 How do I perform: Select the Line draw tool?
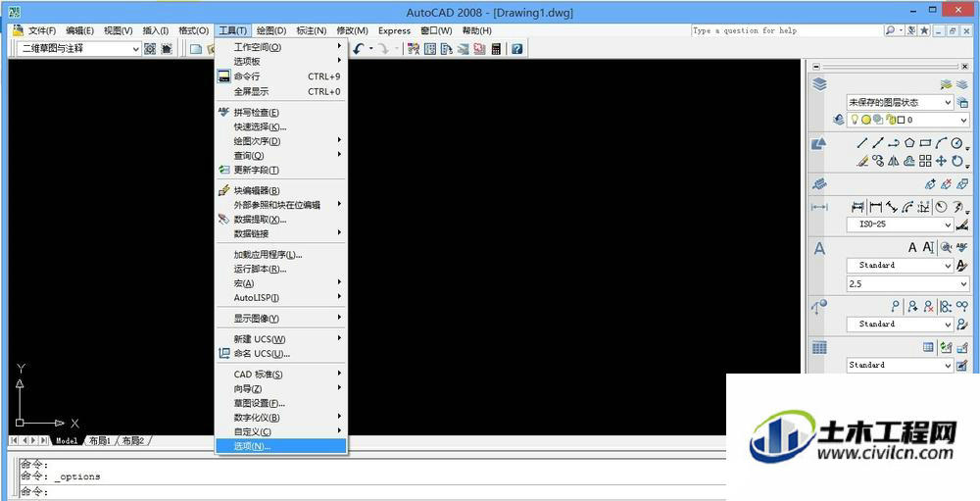click(862, 142)
